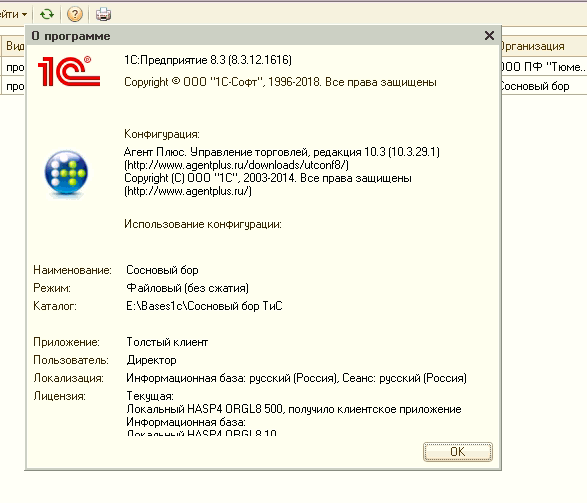Click the Локальный HASP4 ORGL8 500 license line
The height and width of the screenshot is (503, 587).
(294, 409)
